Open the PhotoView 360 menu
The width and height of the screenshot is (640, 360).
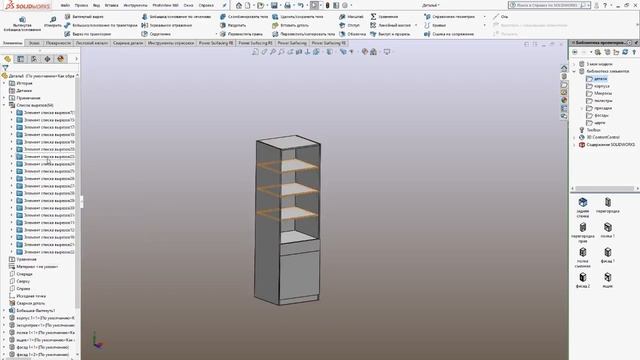pos(165,5)
